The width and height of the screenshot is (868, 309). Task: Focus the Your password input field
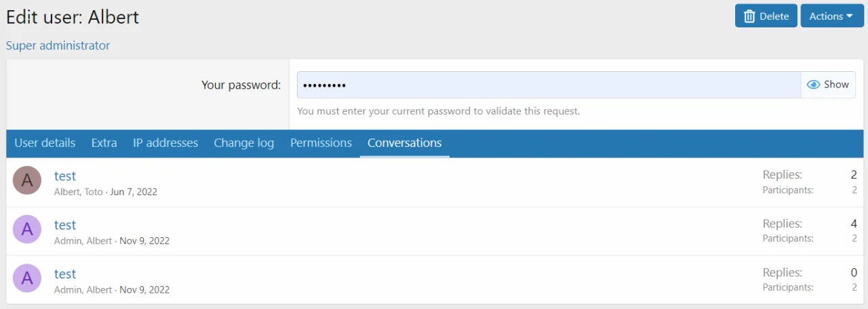coord(548,85)
